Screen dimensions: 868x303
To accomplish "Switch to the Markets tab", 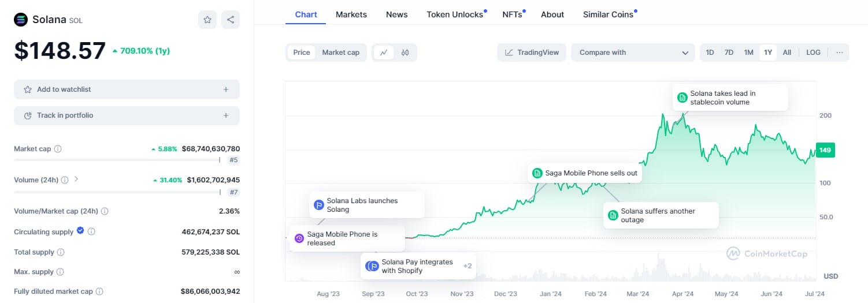I will (351, 14).
